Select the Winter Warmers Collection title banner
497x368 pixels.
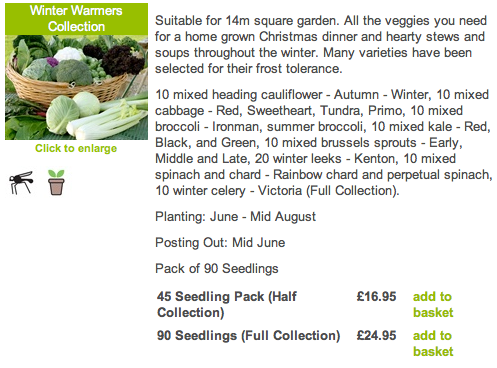pyautogui.click(x=76, y=19)
